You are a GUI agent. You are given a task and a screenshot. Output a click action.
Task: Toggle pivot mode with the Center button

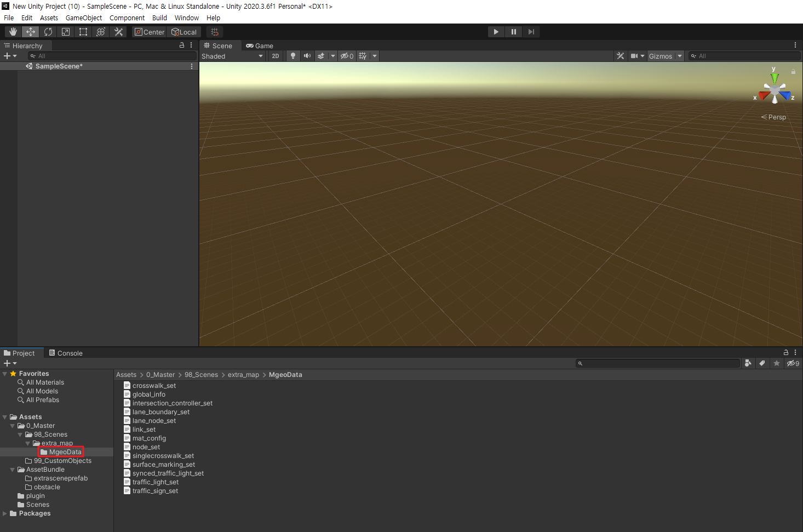tap(150, 32)
